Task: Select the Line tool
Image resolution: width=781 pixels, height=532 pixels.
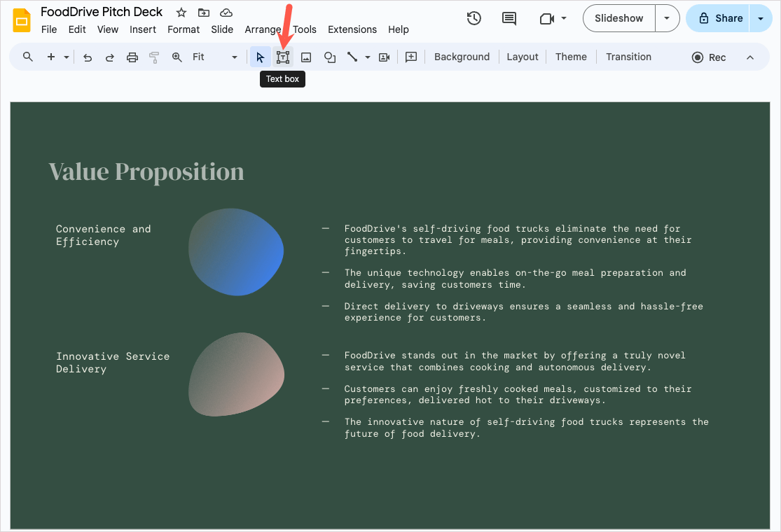Action: point(352,57)
